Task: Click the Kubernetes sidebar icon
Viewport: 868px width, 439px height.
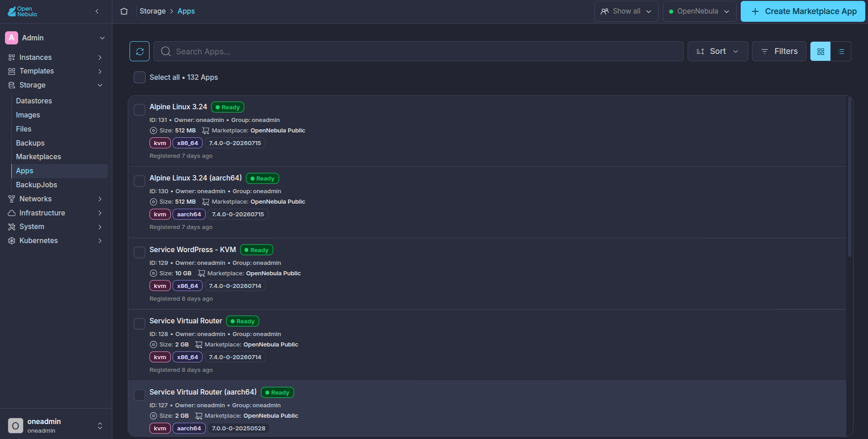Action: tap(12, 241)
